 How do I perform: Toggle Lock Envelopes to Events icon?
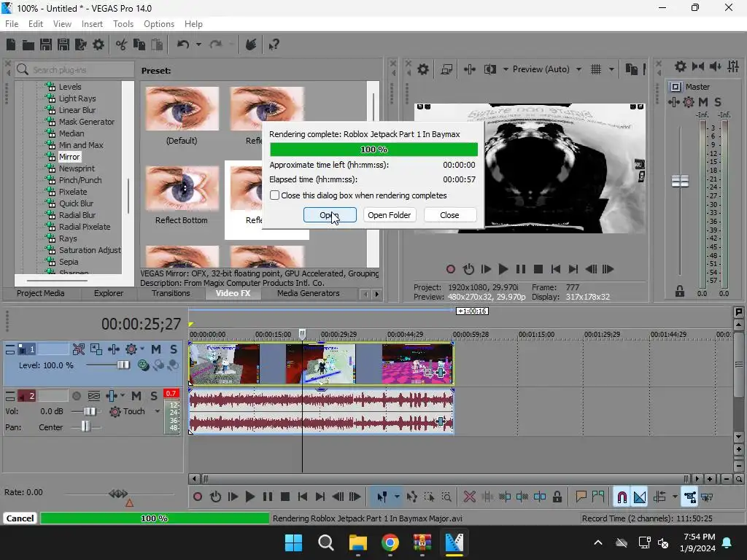point(690,497)
